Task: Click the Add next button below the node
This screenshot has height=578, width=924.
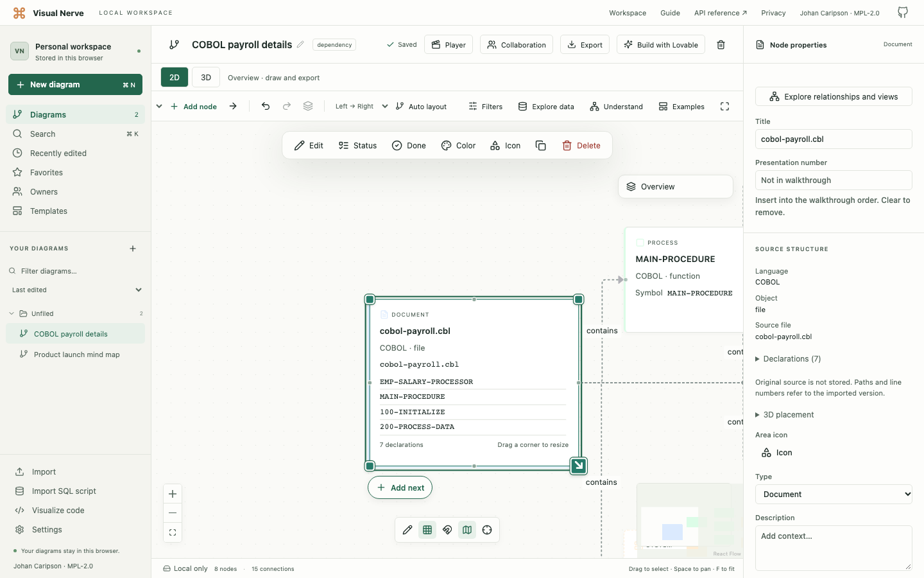Action: coord(400,487)
